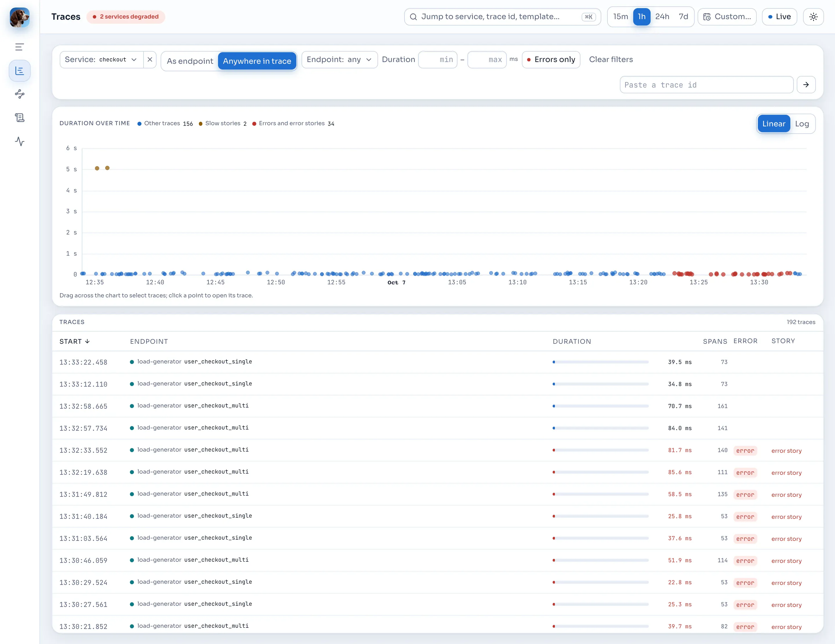Screen dimensions: 835x644
Task: Select the 7d time range
Action: [683, 17]
